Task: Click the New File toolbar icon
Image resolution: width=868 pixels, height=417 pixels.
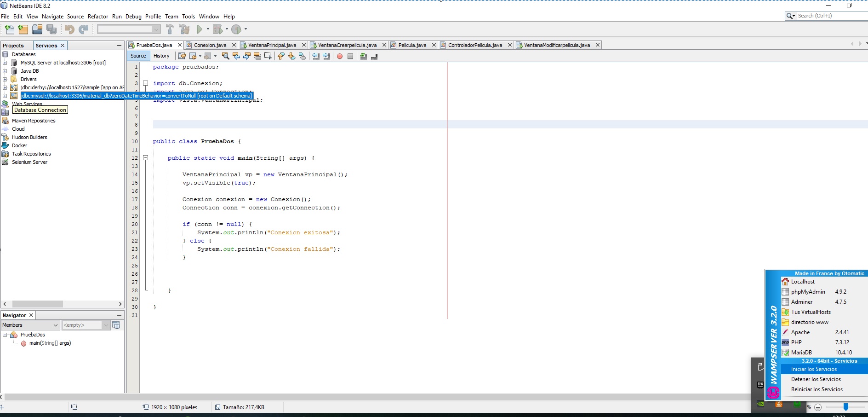Action: coord(9,29)
